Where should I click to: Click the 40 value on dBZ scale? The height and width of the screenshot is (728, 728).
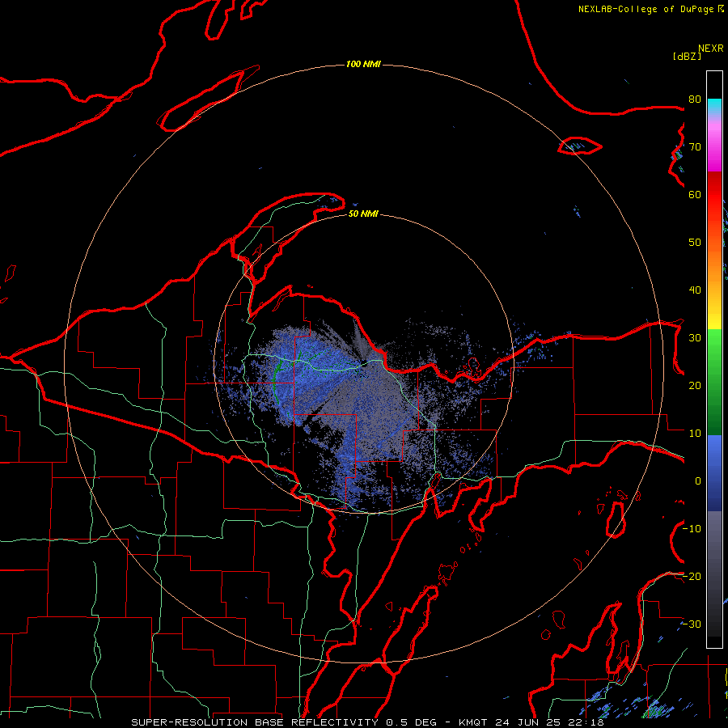[695, 290]
